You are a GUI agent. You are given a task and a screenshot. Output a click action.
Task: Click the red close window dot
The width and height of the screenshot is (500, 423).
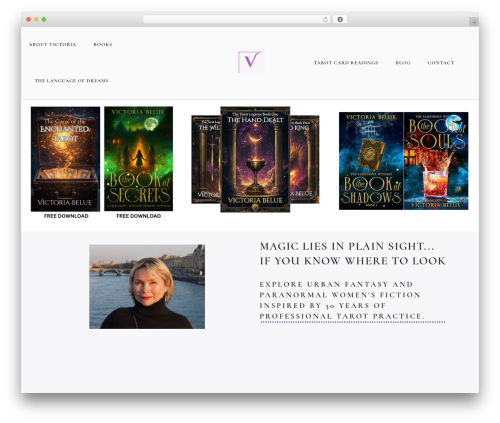click(29, 20)
